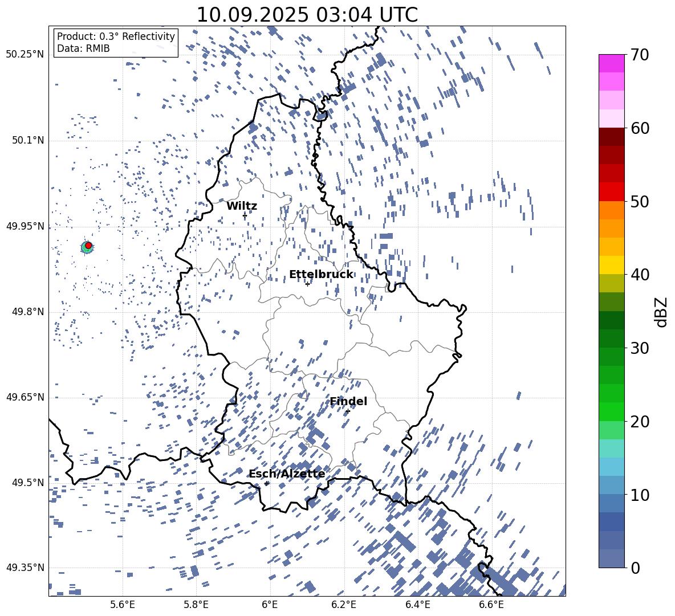Click the Ettelbruck city label

tap(321, 275)
